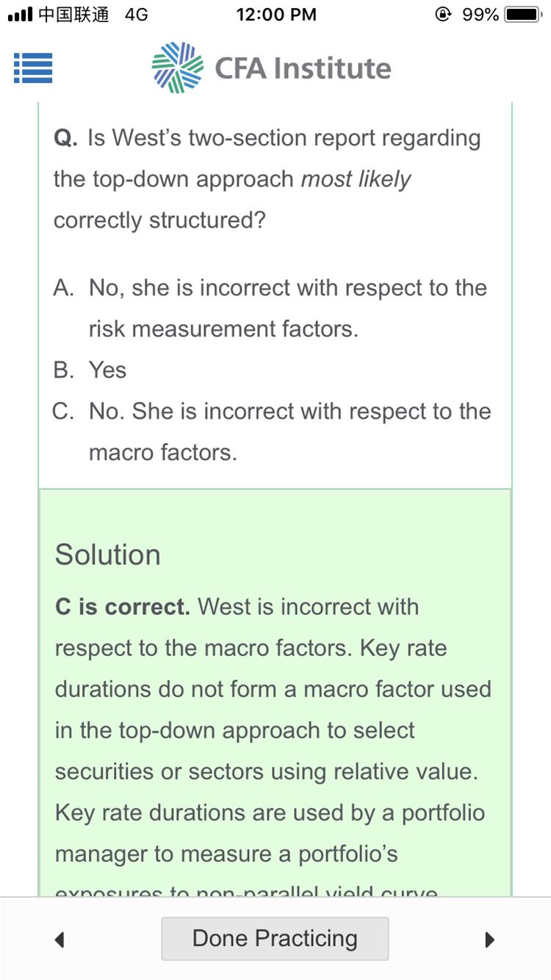Tap the battery icon in status bar
Image resolution: width=551 pixels, height=980 pixels.
[x=523, y=15]
